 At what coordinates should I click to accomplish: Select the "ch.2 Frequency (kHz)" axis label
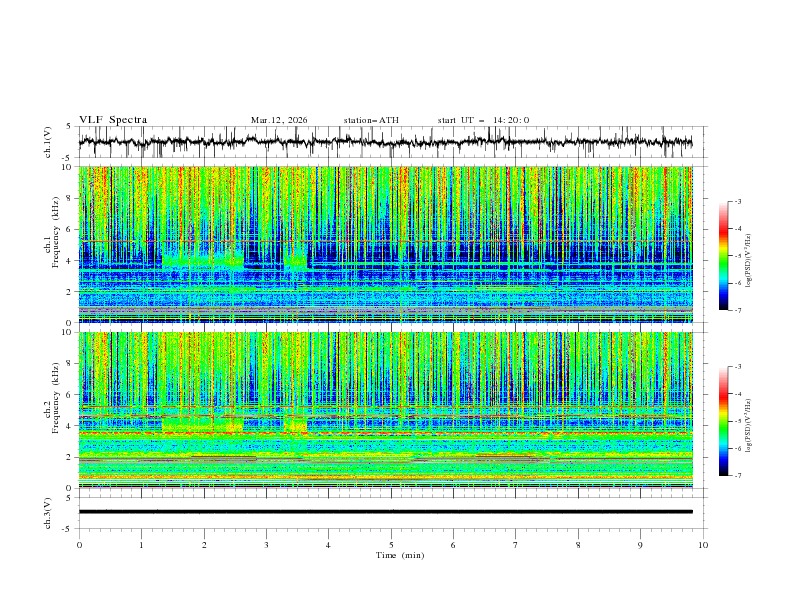pos(52,398)
